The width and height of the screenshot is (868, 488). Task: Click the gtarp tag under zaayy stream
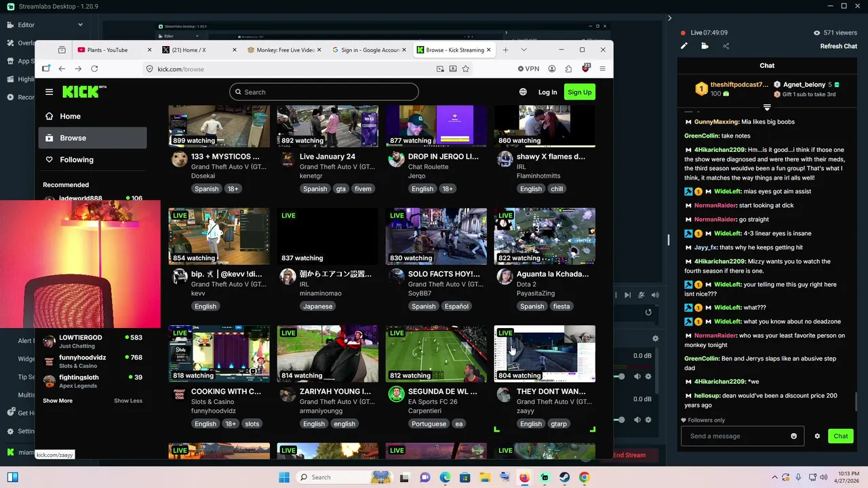click(x=559, y=424)
